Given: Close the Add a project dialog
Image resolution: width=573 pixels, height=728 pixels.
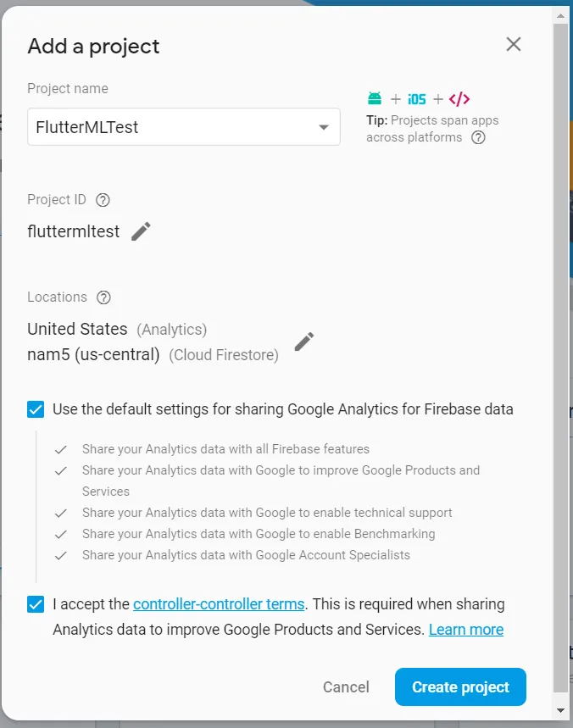Looking at the screenshot, I should (x=514, y=45).
